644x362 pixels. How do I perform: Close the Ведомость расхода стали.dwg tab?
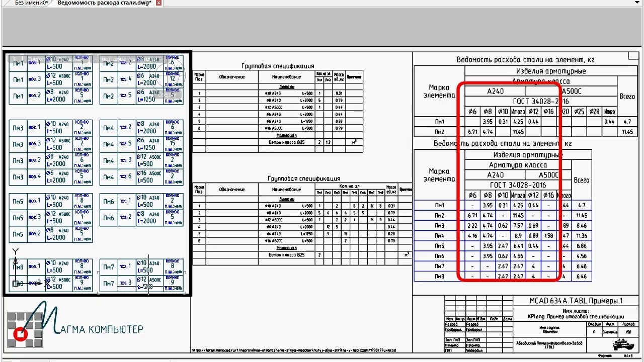pos(159,3)
